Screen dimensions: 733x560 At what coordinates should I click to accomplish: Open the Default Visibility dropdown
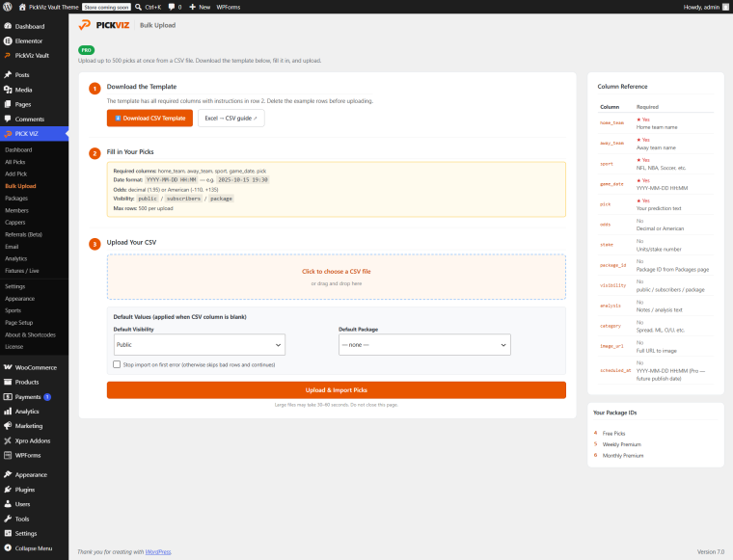coord(199,345)
